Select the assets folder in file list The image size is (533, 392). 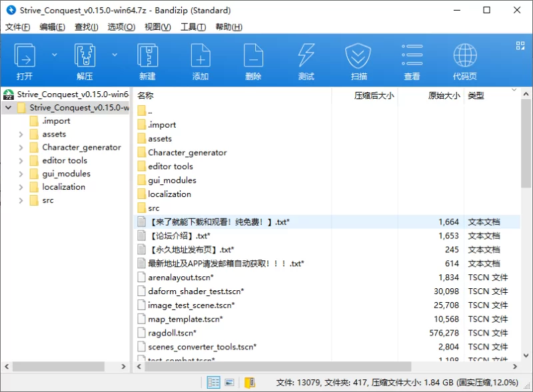tap(155, 138)
